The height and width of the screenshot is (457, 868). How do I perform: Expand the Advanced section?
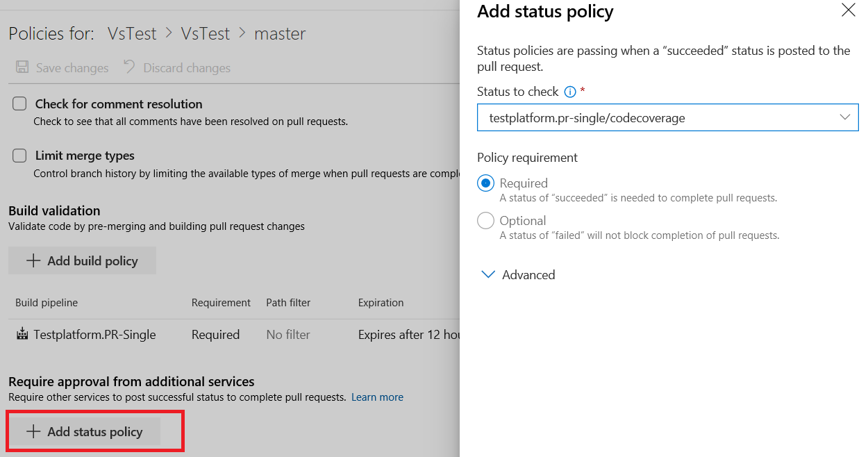(517, 274)
